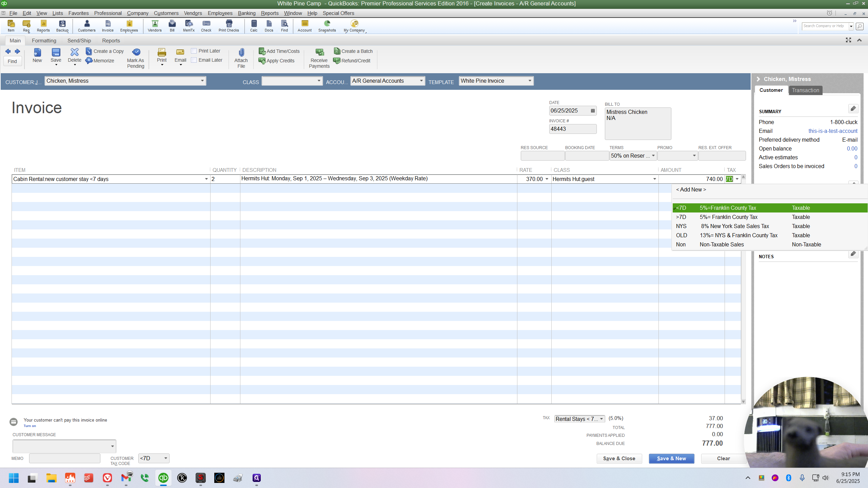Select OLD 13% tax code
This screenshot has width=868, height=488.
pos(770,235)
